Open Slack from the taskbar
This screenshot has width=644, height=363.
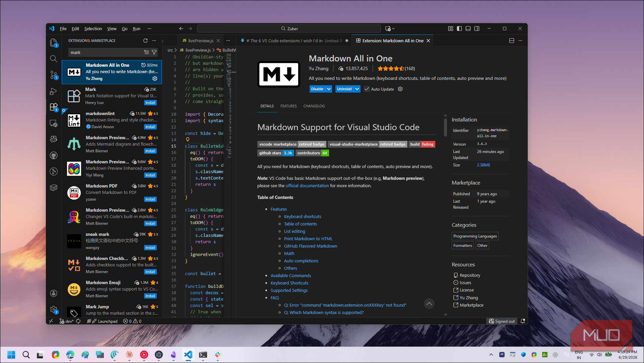218,355
